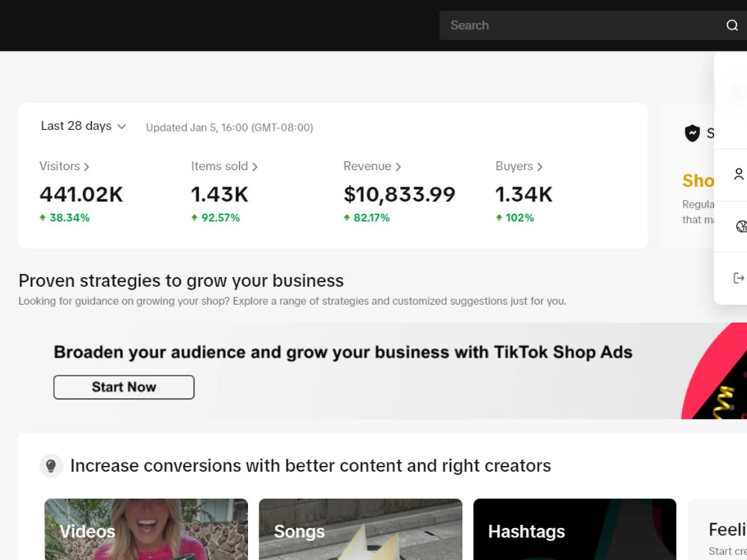The width and height of the screenshot is (747, 560).
Task: Open the Buyers metric chevron
Action: [539, 167]
